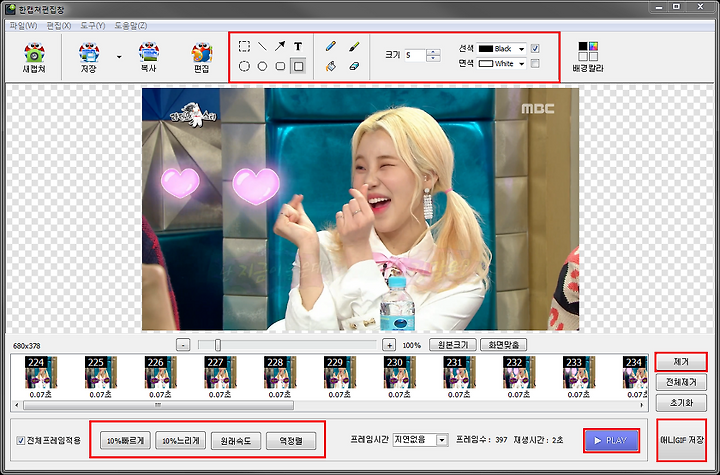Increase 크기 size with up stepper

tap(433, 52)
